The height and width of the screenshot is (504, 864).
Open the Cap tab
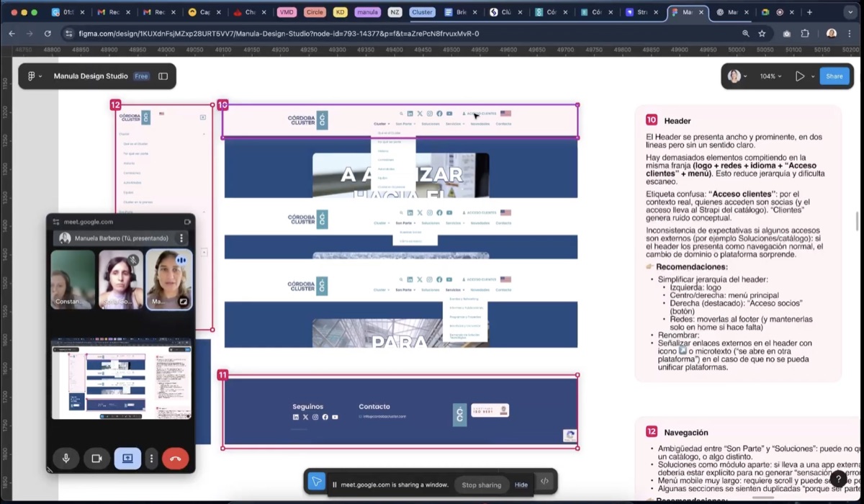(205, 12)
